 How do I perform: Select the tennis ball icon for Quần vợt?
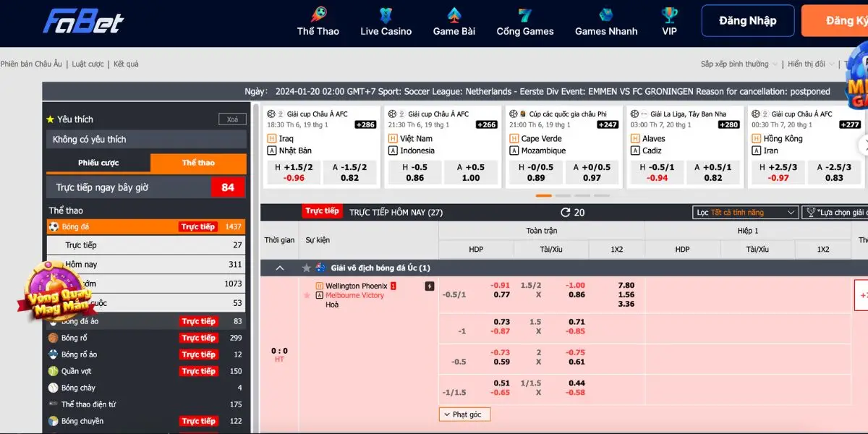pyautogui.click(x=54, y=371)
